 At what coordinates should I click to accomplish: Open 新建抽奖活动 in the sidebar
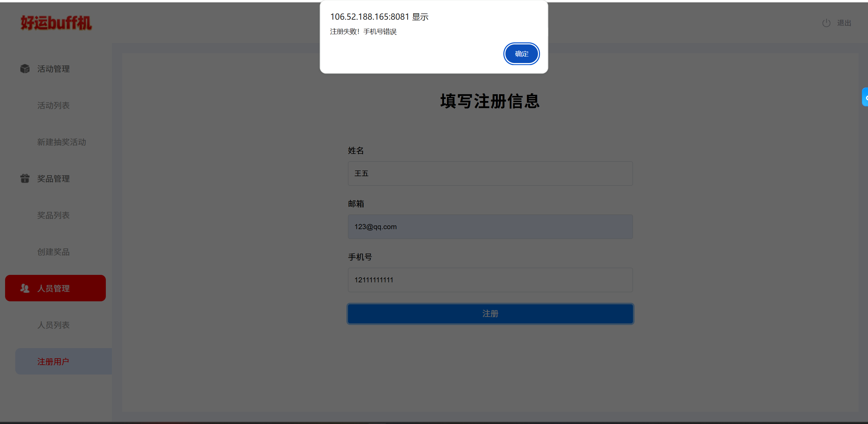(61, 142)
